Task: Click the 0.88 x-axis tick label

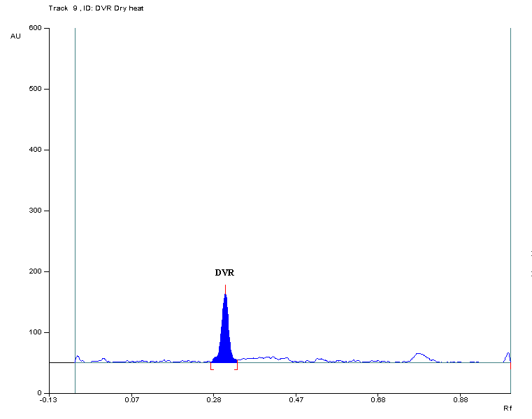Action: (x=461, y=400)
